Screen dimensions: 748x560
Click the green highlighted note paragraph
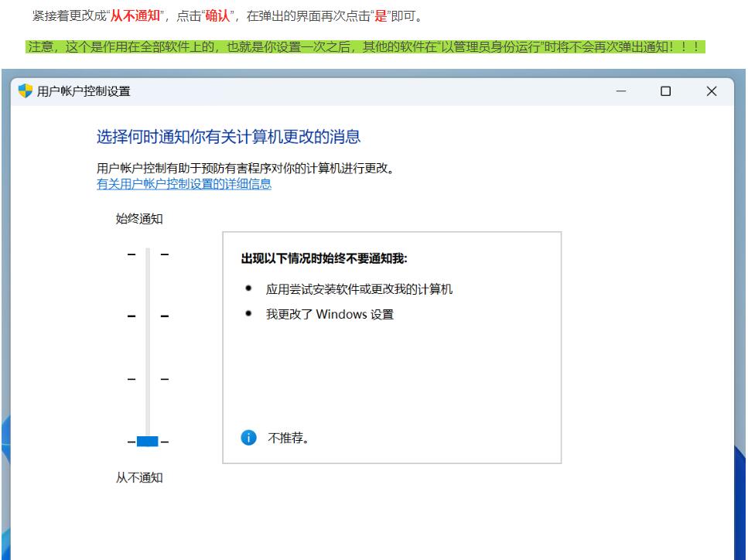(x=366, y=48)
